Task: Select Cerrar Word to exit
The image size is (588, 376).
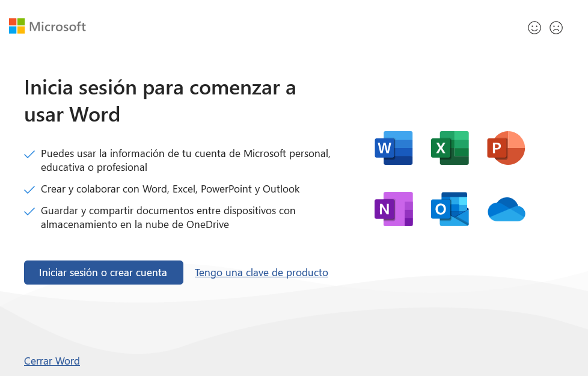Action: pos(52,361)
